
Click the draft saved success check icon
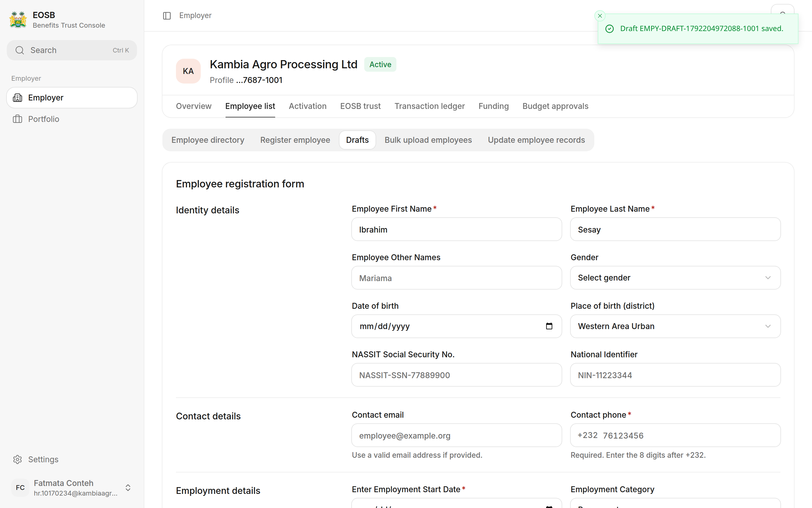coord(609,29)
